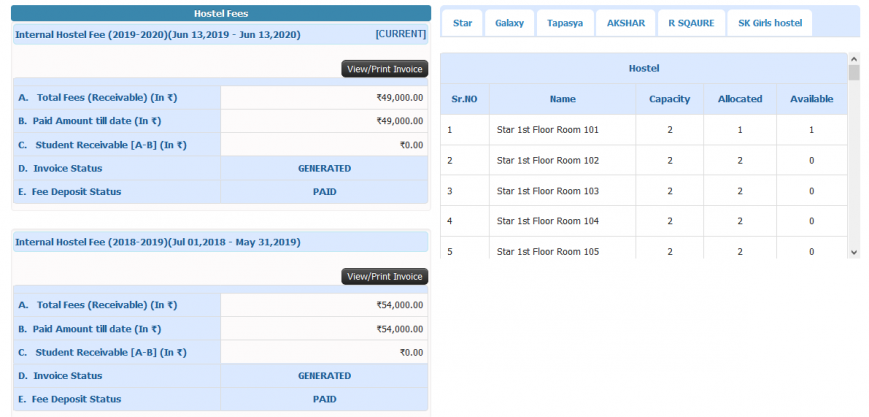Screen dimensions: 869x417
Task: Switch to the Galaxy tab
Action: click(509, 23)
